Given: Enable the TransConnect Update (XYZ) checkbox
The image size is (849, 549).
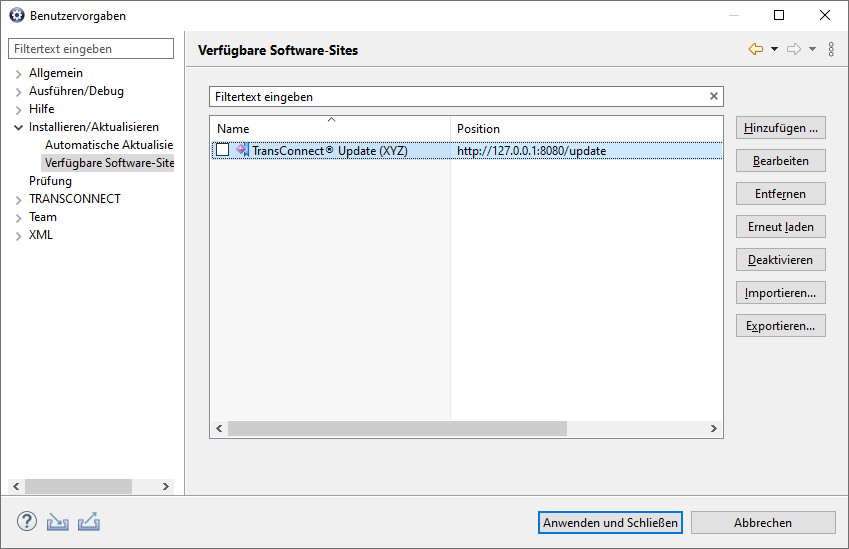Looking at the screenshot, I should click(223, 149).
